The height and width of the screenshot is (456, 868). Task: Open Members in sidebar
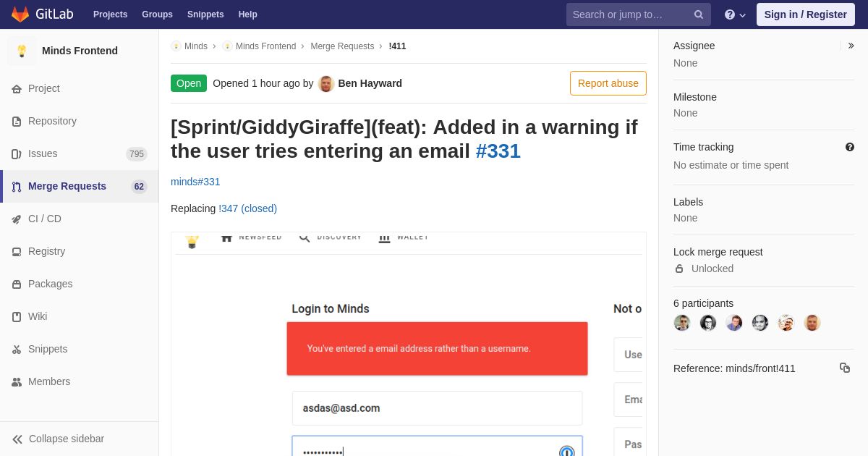[80, 381]
